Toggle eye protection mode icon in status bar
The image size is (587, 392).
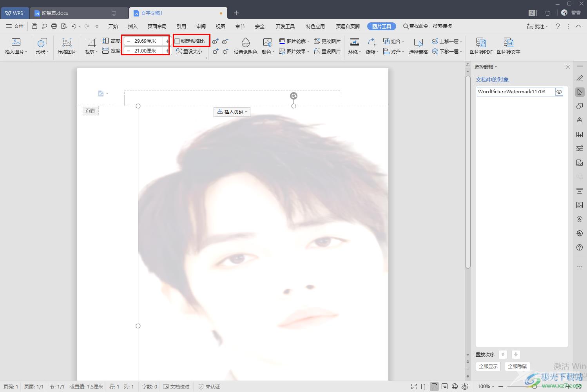click(465, 387)
